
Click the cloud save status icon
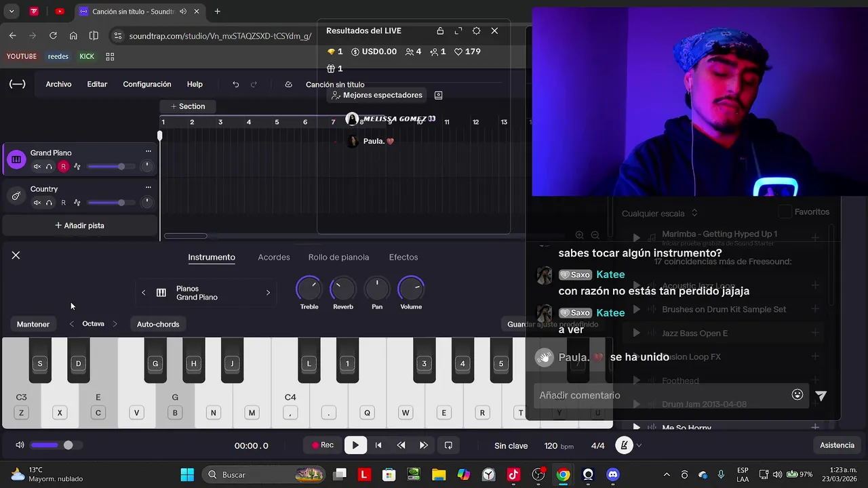click(288, 84)
